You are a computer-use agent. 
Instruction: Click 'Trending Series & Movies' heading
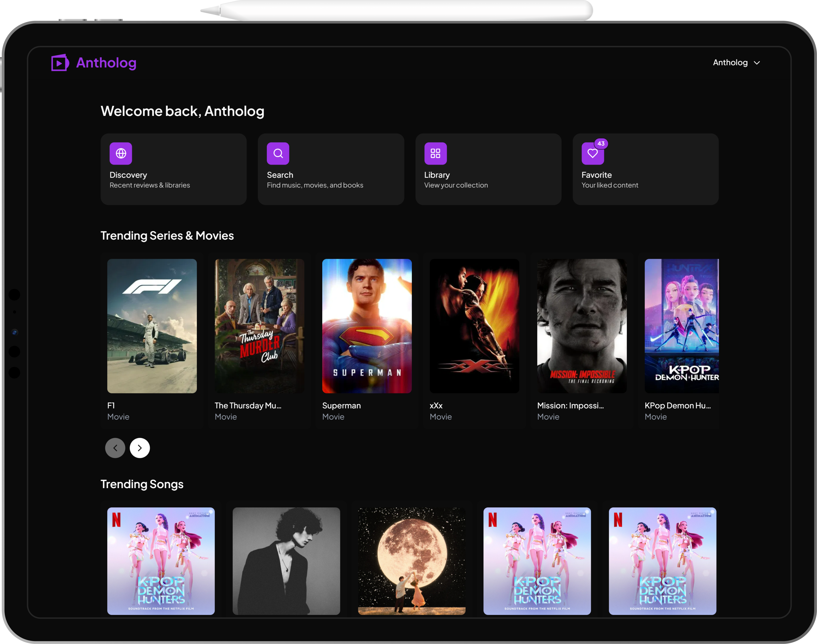pos(167,236)
